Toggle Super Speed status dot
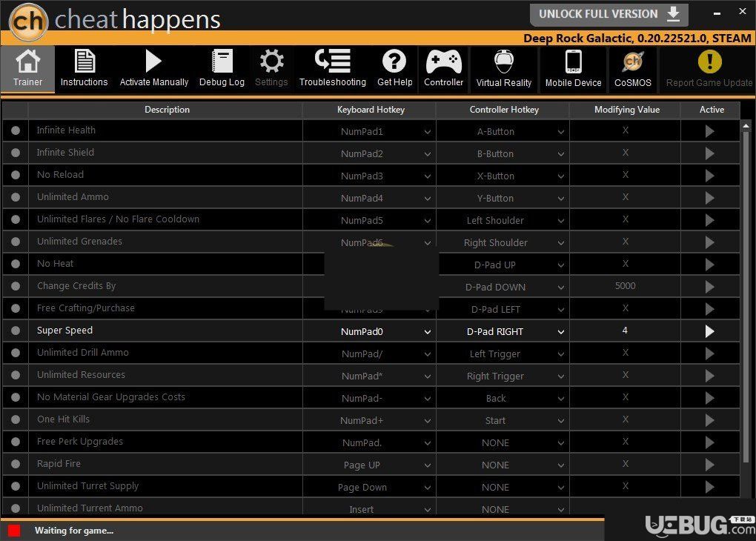 [16, 331]
